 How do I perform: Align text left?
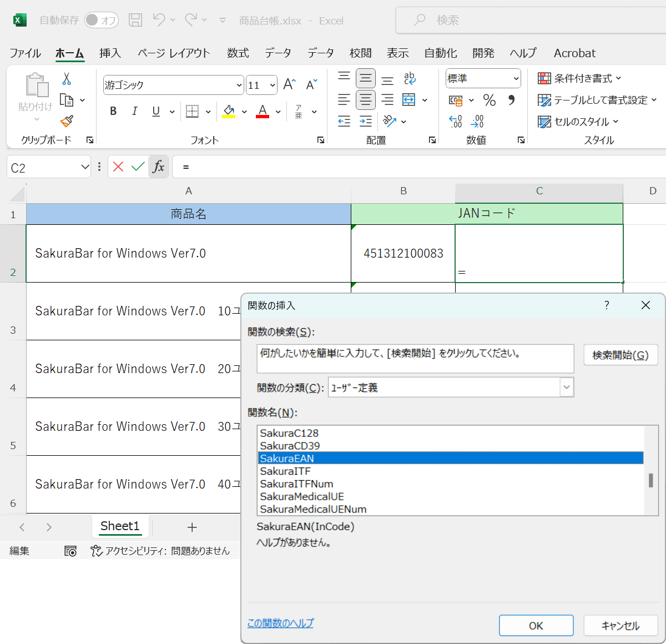344,100
